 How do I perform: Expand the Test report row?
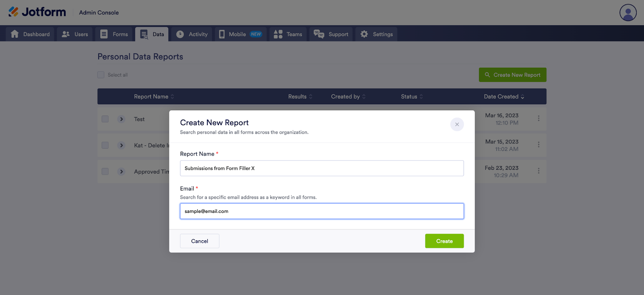121,119
